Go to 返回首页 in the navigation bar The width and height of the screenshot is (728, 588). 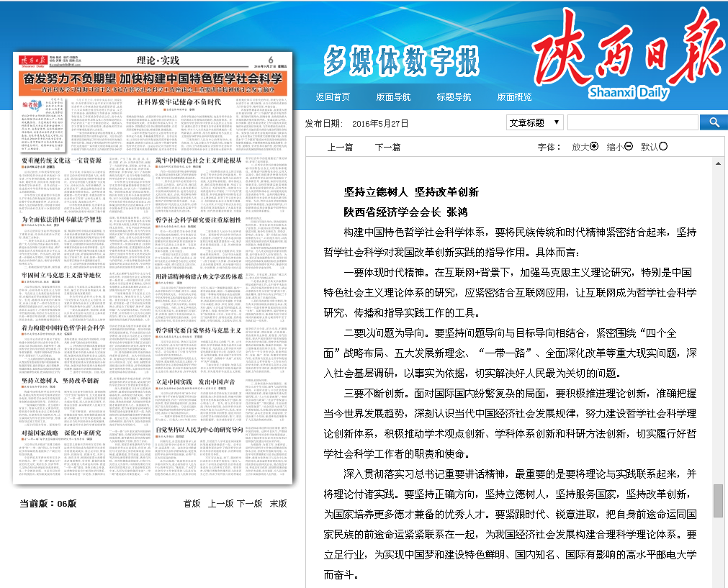(x=333, y=96)
